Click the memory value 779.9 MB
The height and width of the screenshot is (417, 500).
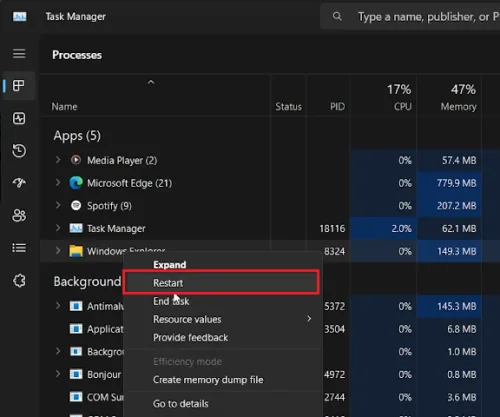tap(457, 183)
